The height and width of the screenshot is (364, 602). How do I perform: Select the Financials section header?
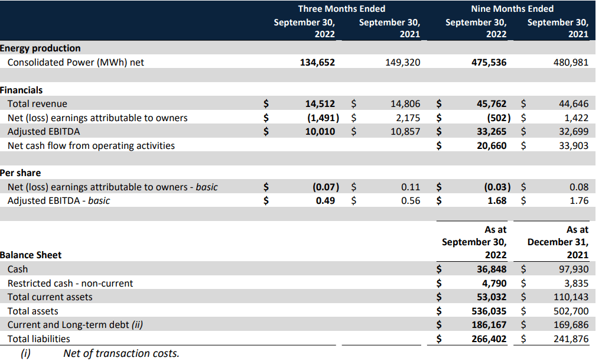[21, 90]
